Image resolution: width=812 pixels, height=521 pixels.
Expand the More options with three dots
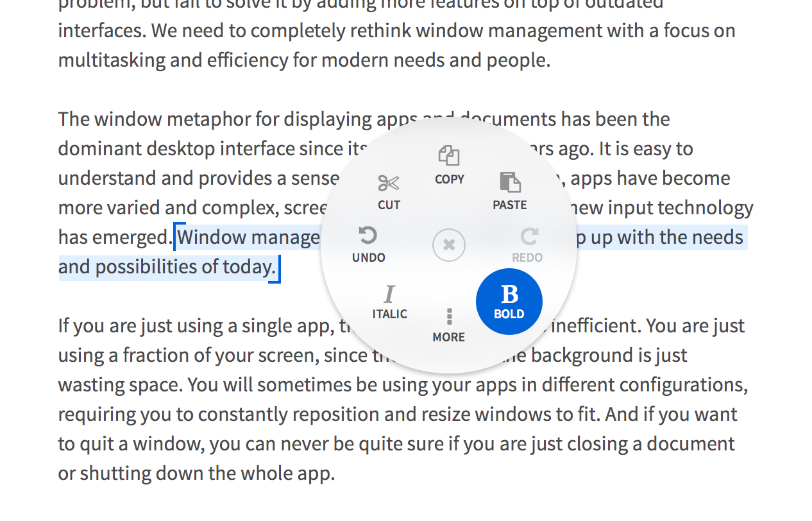click(x=449, y=316)
